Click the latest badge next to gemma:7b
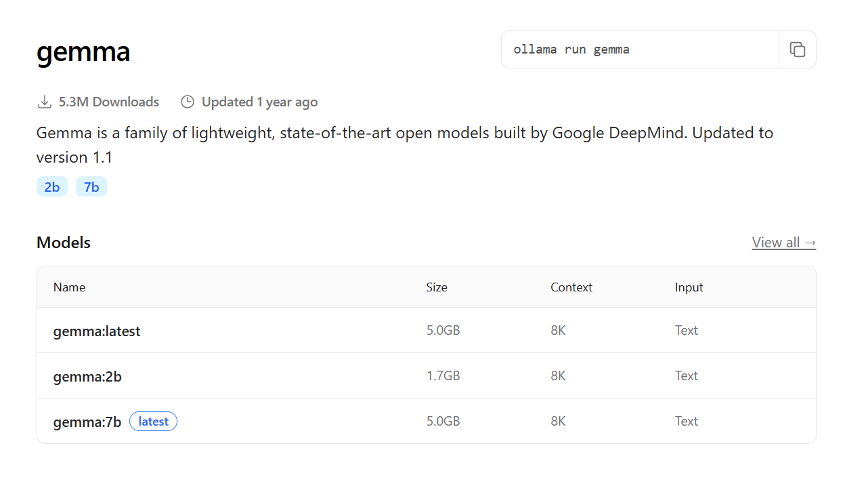 153,422
